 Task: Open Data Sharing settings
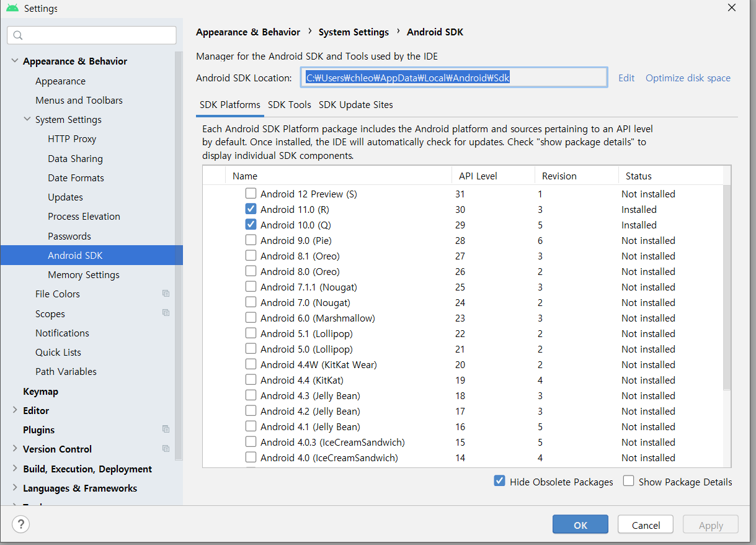click(x=75, y=158)
